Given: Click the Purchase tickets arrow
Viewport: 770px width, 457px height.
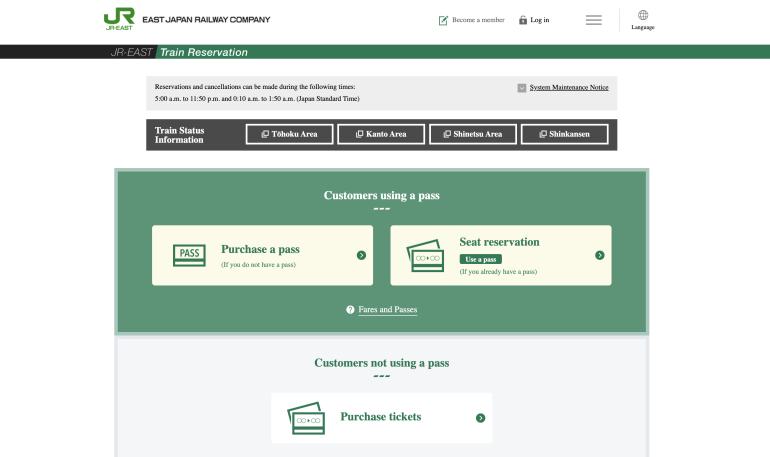Looking at the screenshot, I should (481, 418).
